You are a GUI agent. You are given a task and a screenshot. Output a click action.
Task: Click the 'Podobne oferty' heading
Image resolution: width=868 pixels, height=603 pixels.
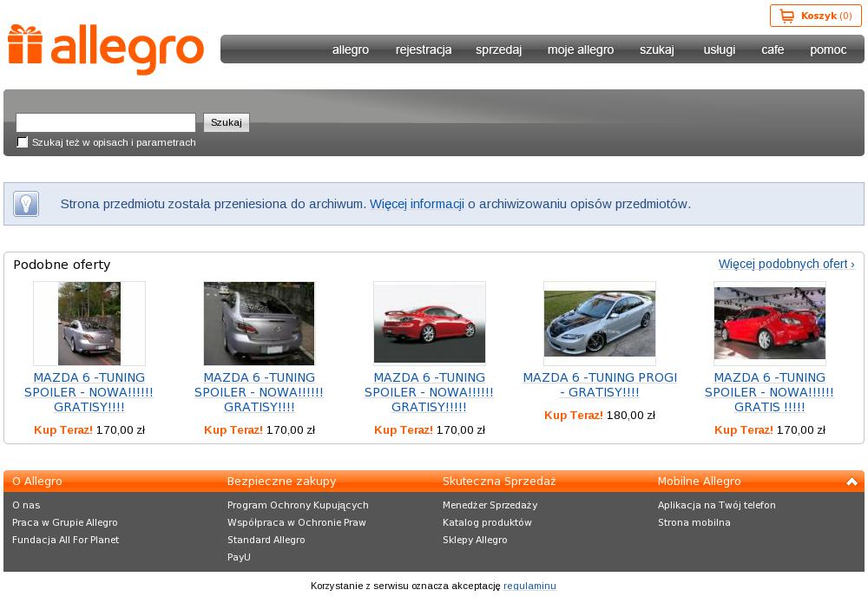coord(62,265)
